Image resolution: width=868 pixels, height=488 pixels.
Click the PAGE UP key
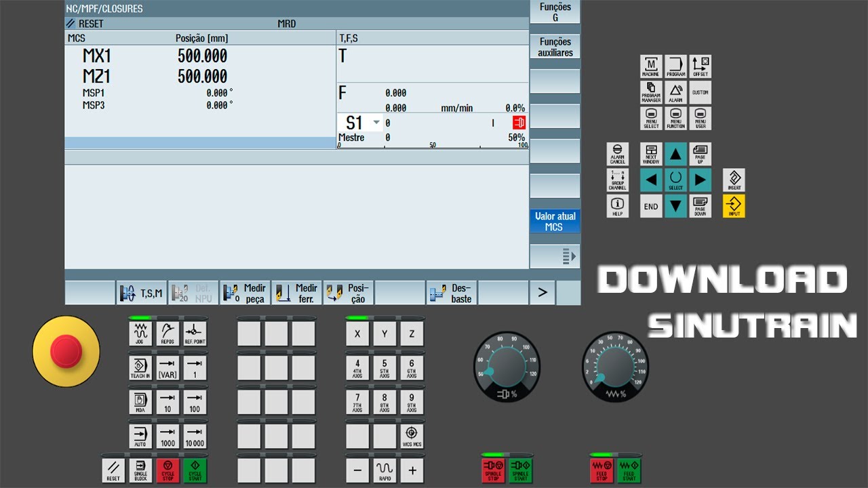pyautogui.click(x=701, y=154)
